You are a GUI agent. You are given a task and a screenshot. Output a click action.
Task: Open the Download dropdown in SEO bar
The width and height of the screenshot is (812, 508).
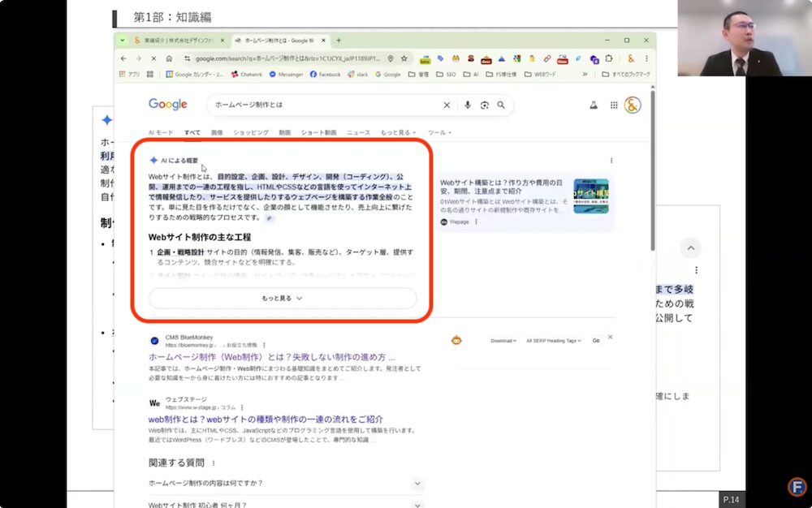point(502,341)
